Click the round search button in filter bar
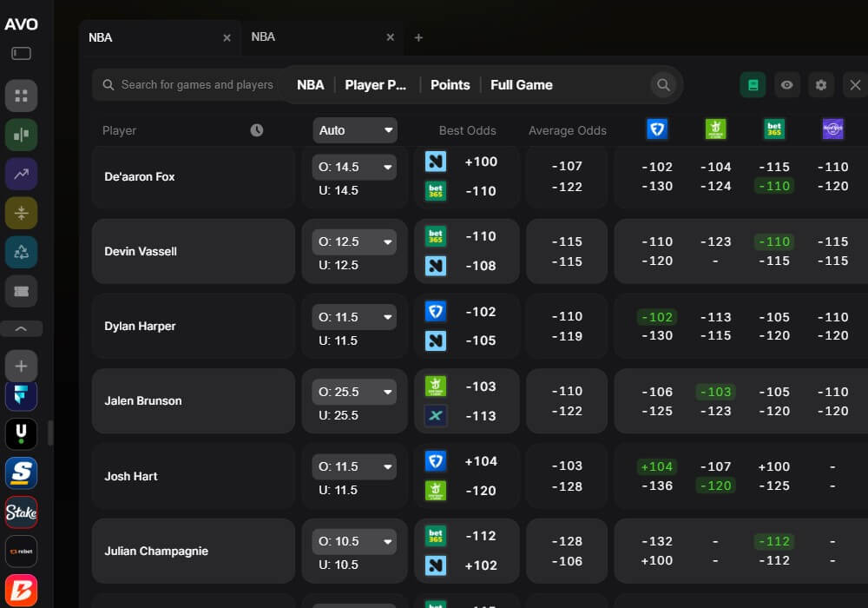Screen dimensions: 868x608 (663, 85)
